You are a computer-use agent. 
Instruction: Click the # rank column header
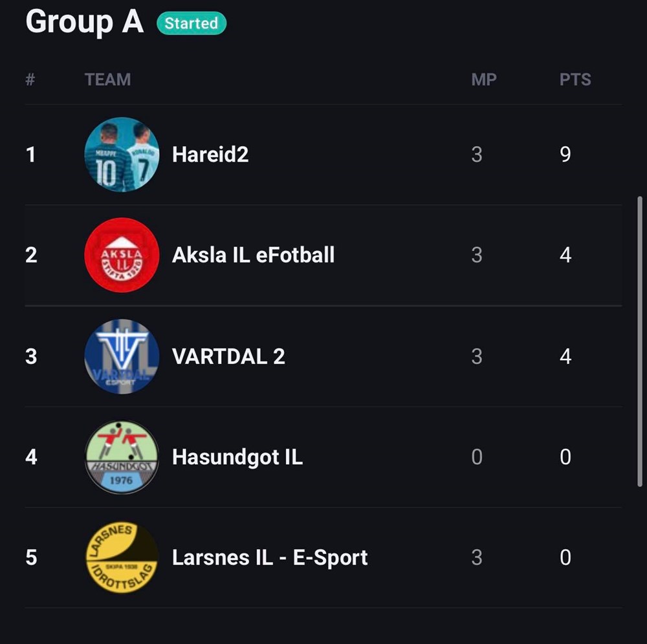30,80
